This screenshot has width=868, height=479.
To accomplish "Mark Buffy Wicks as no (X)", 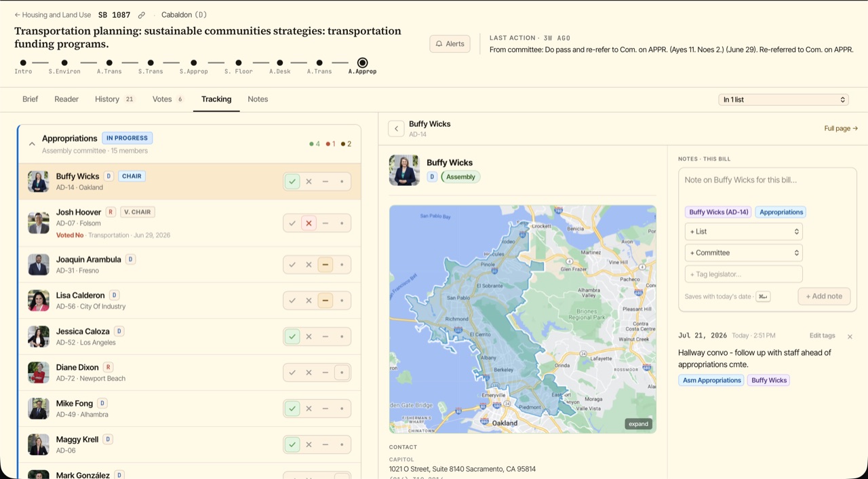I will tap(309, 182).
